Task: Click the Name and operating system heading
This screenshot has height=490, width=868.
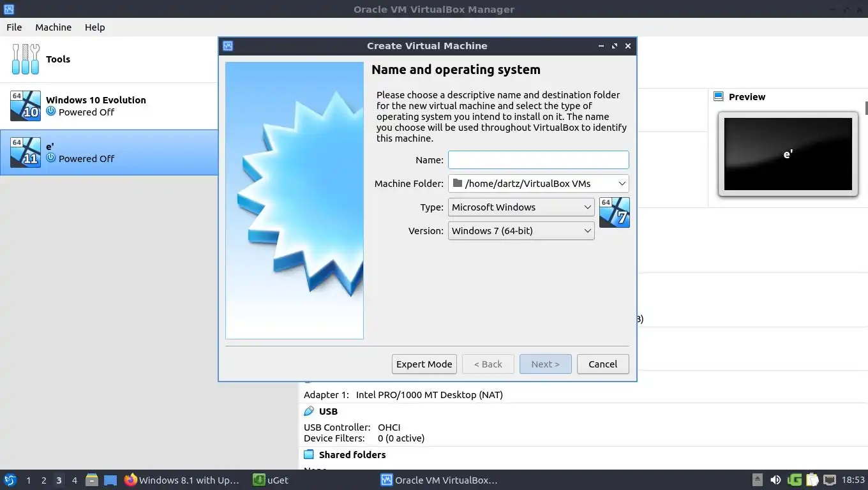Action: (456, 70)
